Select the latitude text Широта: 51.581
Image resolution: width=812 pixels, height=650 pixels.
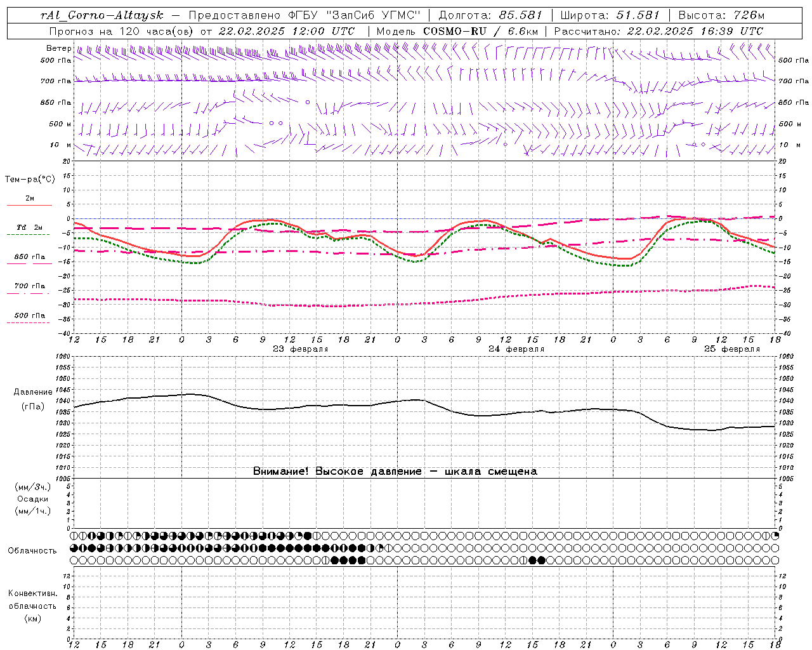tap(610, 15)
